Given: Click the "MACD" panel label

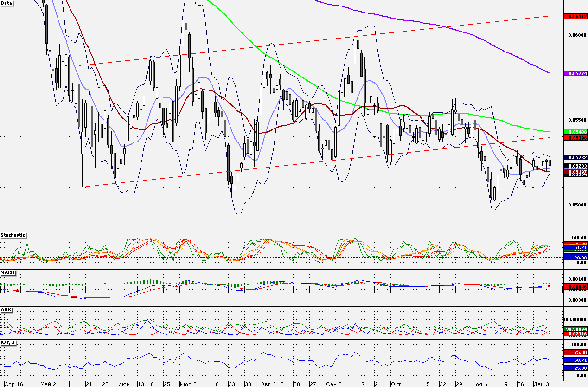Looking at the screenshot, I should click(x=7, y=272).
